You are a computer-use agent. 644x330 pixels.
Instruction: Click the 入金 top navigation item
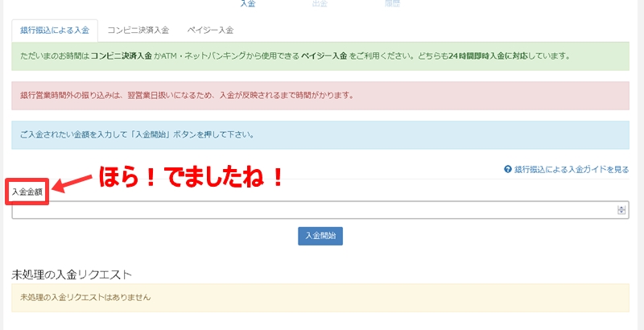pyautogui.click(x=248, y=4)
